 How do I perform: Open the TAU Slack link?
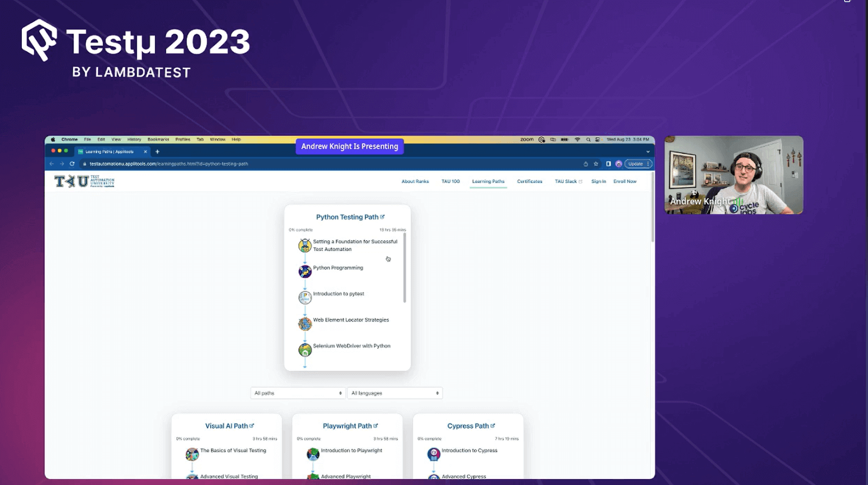click(568, 181)
